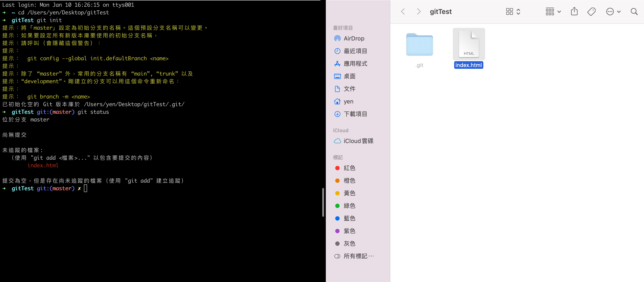Viewport: 644px width, 282px height.
Task: Open iCloud 雲碟 in the sidebar
Action: (358, 141)
